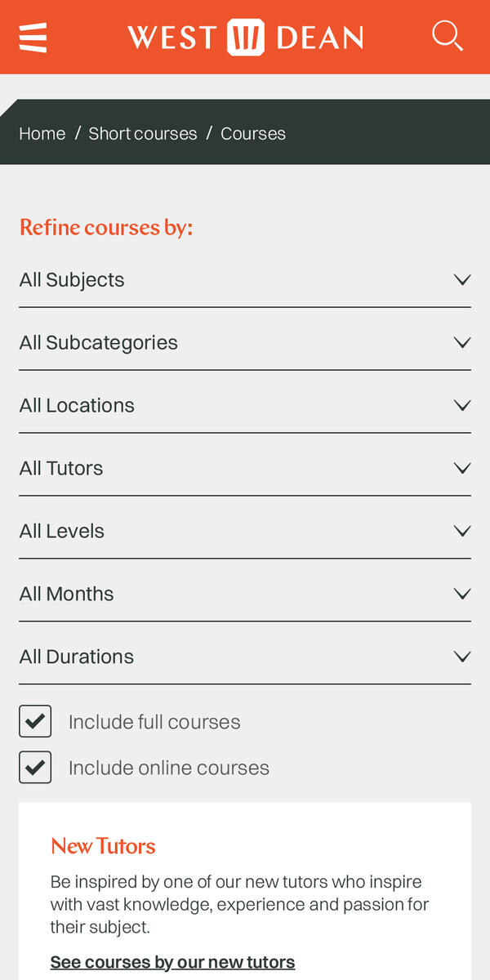Click the Include online courses label
Image resolution: width=490 pixels, height=980 pixels.
coord(169,768)
